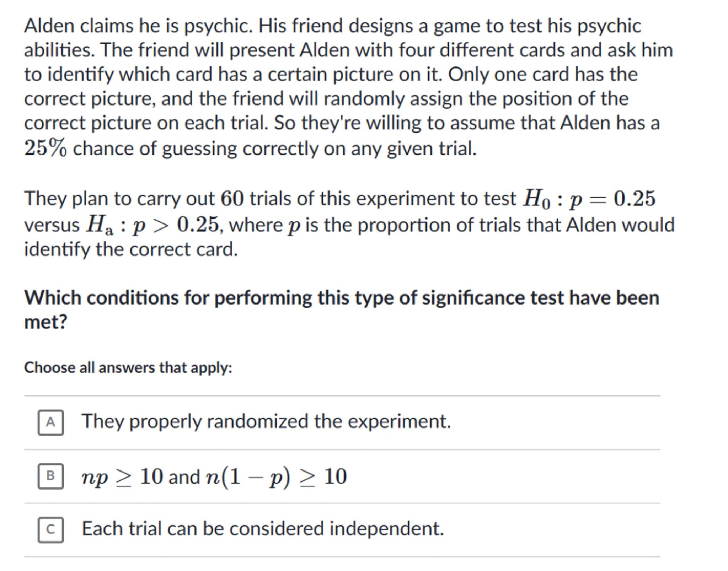Click the 'n(1 − p) ≥ 10' expression
The height and width of the screenshot is (571, 728).
(276, 476)
